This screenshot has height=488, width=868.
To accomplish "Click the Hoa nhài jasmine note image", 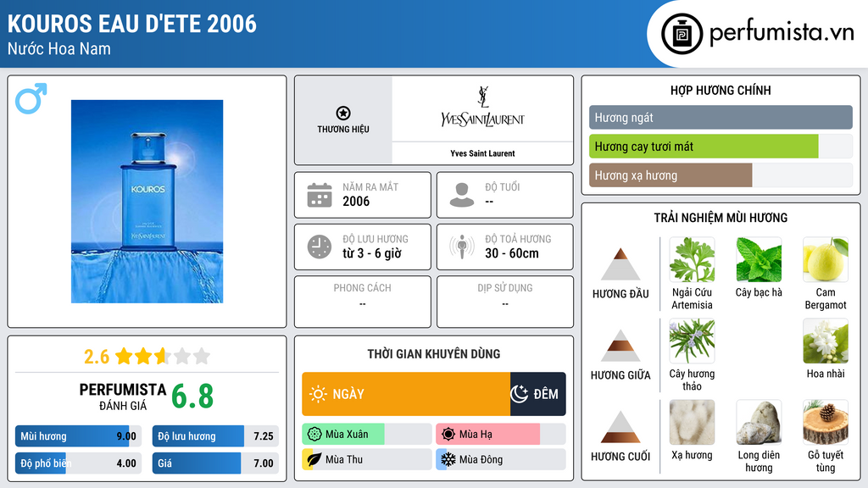I will click(825, 341).
